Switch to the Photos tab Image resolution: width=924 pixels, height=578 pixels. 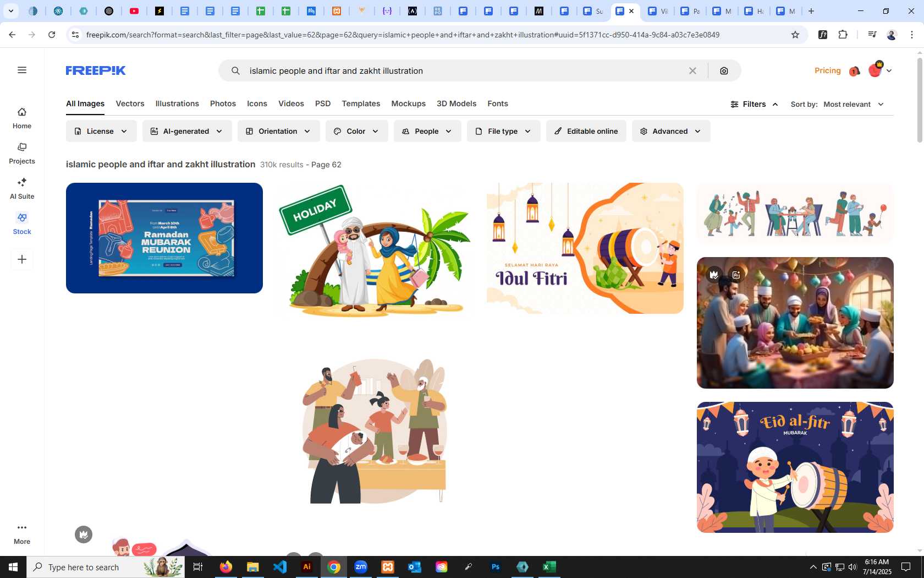223,103
